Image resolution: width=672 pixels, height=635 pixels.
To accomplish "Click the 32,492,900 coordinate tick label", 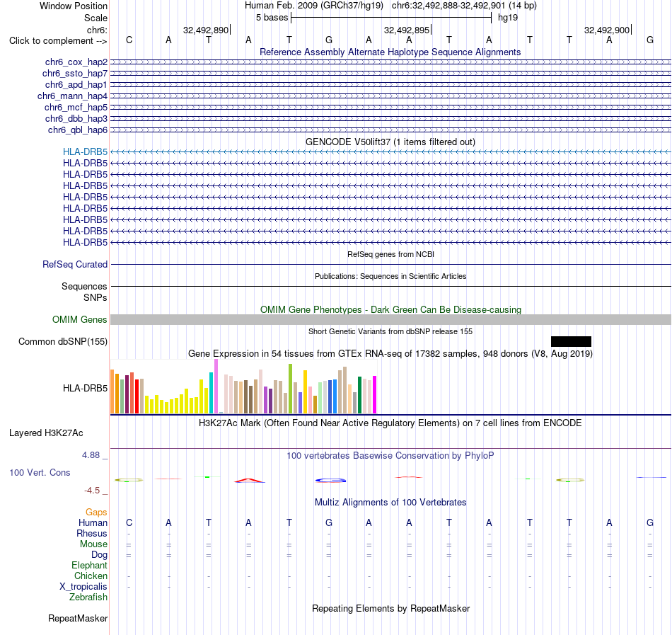I will [607, 30].
